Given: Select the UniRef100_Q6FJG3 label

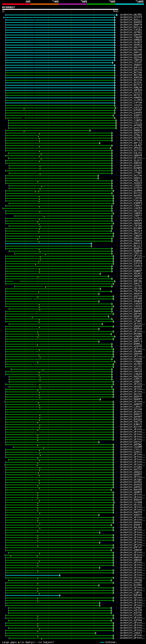Looking at the screenshot, I should tap(131, 143).
